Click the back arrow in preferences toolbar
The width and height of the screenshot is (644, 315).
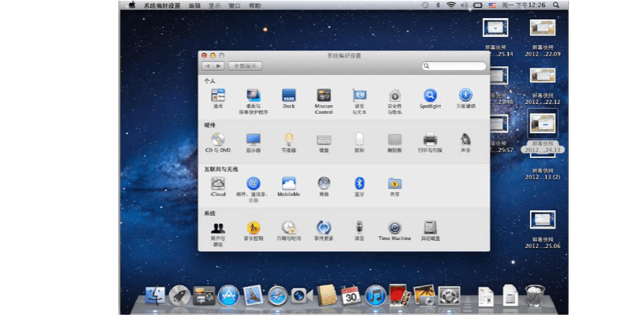click(208, 66)
